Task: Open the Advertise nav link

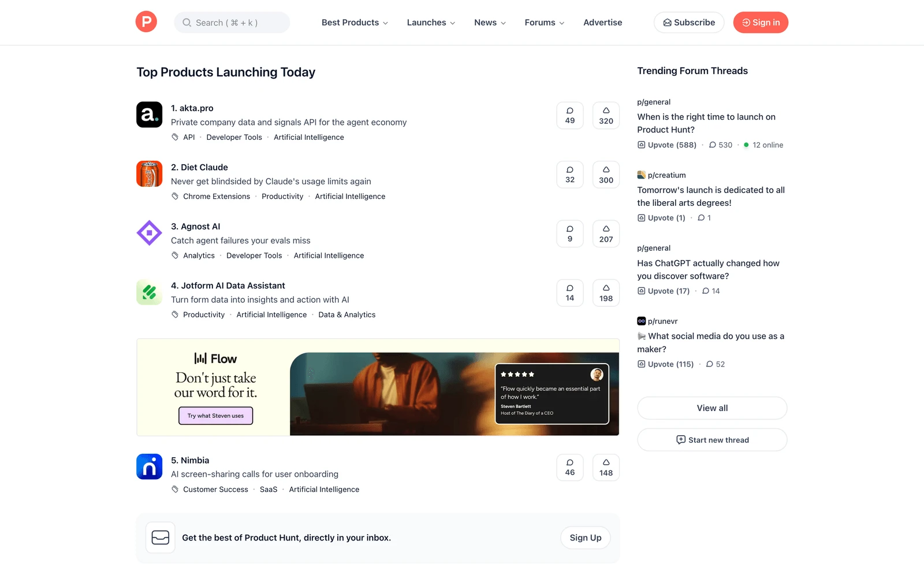Action: pos(602,23)
